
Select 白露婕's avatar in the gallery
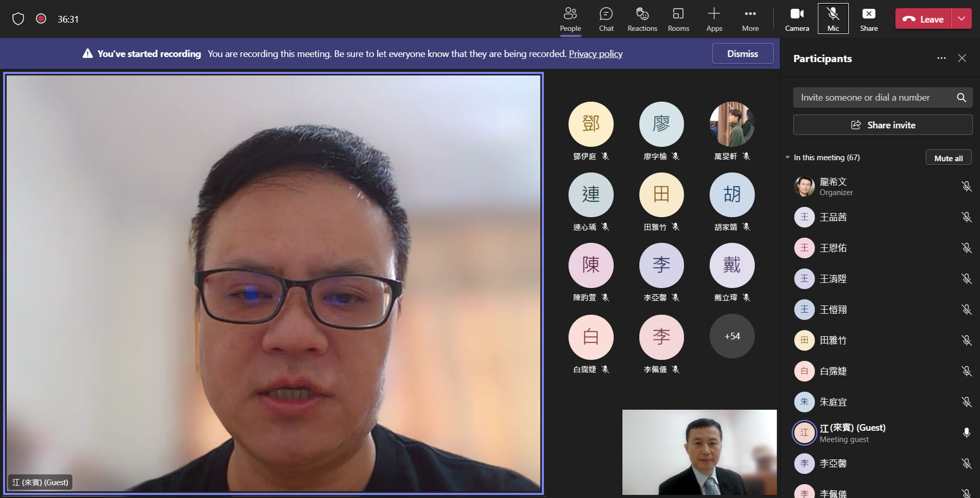pos(591,337)
